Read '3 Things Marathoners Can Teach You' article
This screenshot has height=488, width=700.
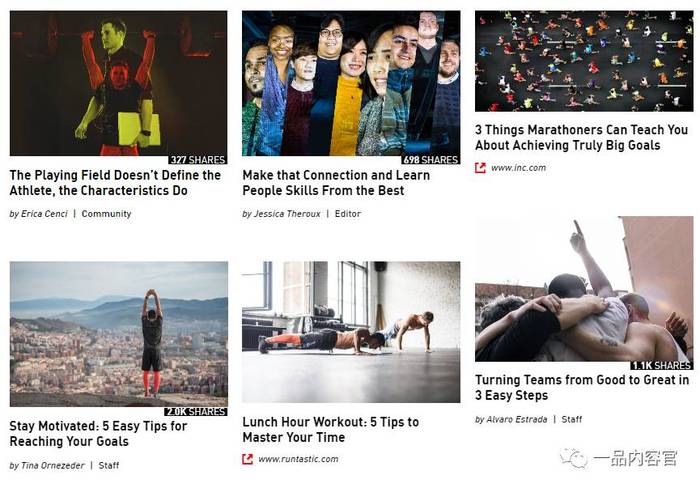coord(581,138)
